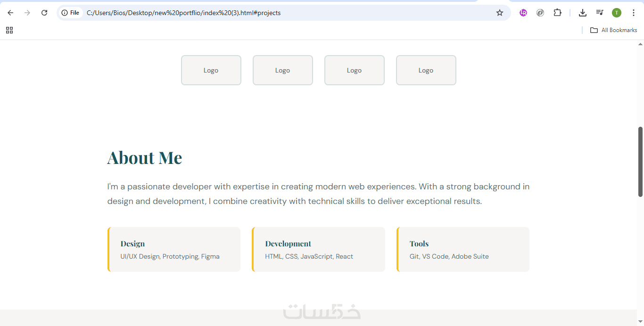
Task: Click the third Logo box
Action: click(355, 70)
